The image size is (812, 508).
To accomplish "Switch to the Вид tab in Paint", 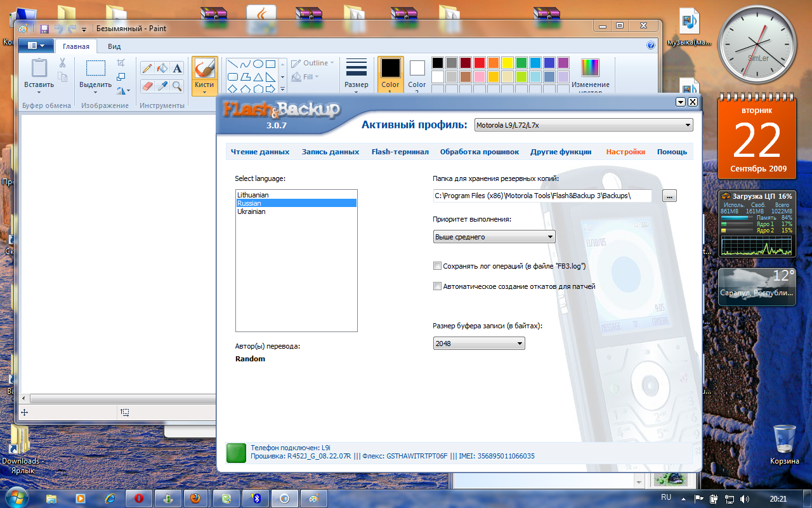I will coord(114,46).
